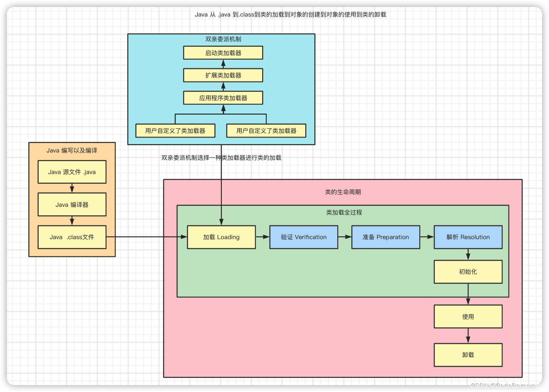549x392 pixels.
Task: Select the 启动类加载器 box
Action: (223, 53)
